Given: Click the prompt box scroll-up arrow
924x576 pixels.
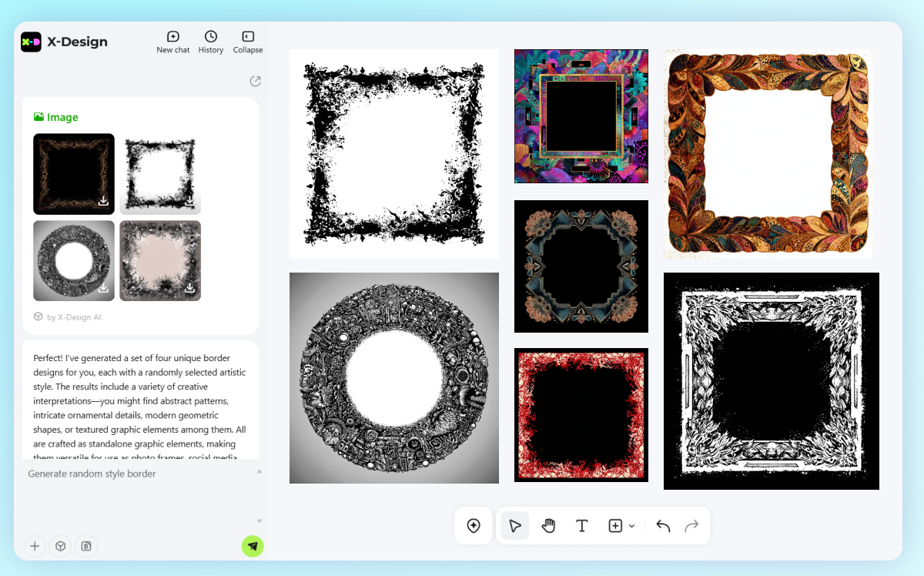Looking at the screenshot, I should (259, 471).
